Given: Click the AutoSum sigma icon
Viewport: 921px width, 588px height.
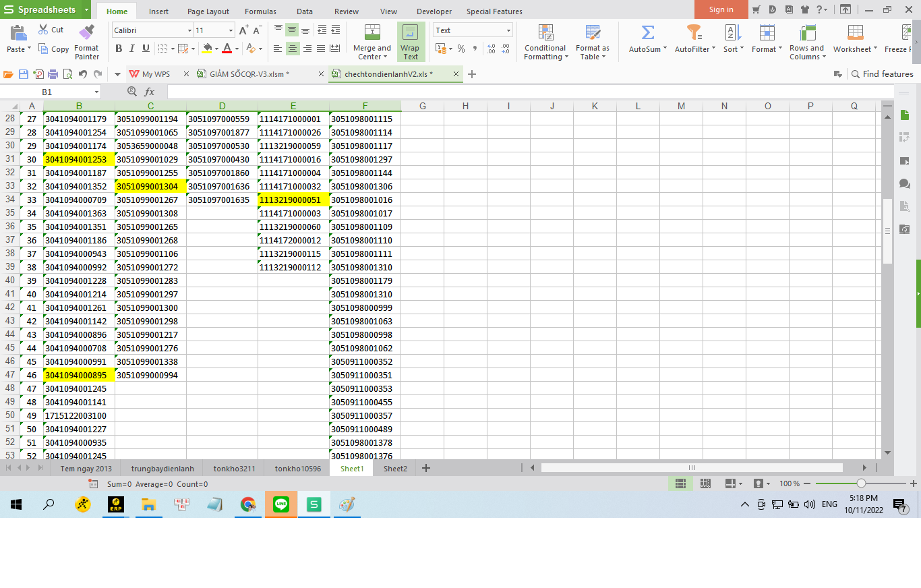Looking at the screenshot, I should tap(647, 32).
